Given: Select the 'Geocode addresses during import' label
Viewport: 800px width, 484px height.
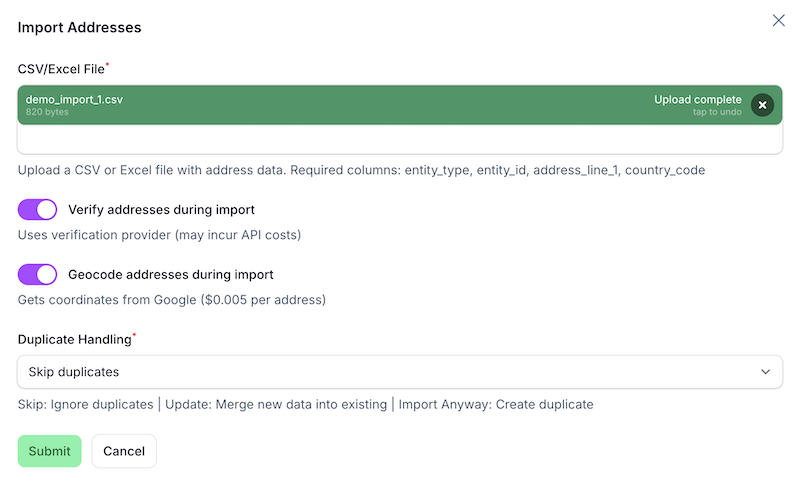Looking at the screenshot, I should [x=171, y=274].
